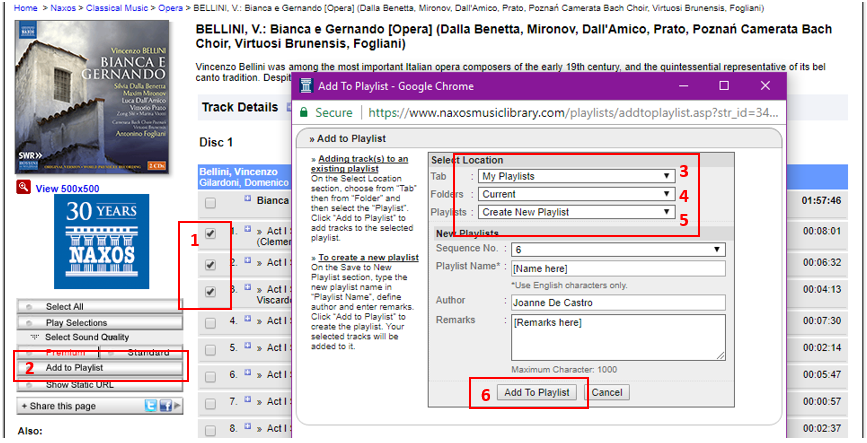Click the 30 Years Naxos logo
The width and height of the screenshot is (867, 443).
pyautogui.click(x=102, y=241)
